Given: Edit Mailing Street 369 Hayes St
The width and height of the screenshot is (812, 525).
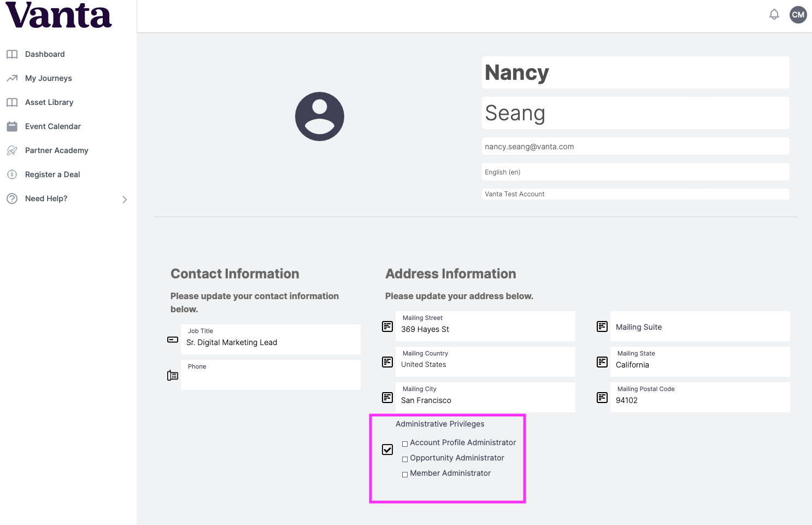Looking at the screenshot, I should [485, 326].
